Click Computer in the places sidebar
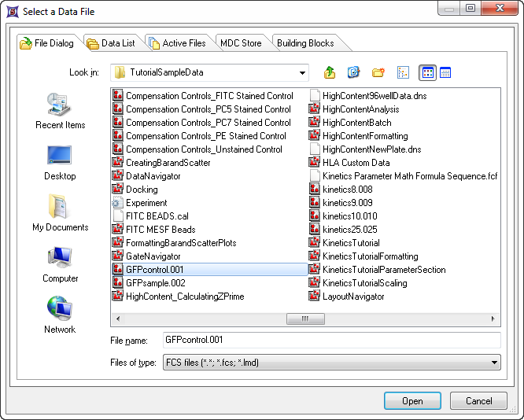The width and height of the screenshot is (524, 420). point(61,264)
